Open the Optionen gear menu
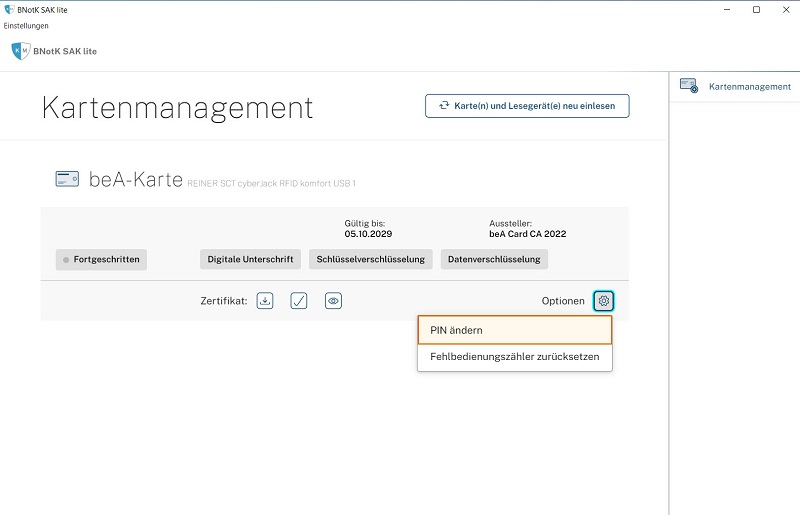The height and width of the screenshot is (515, 800). [603, 300]
